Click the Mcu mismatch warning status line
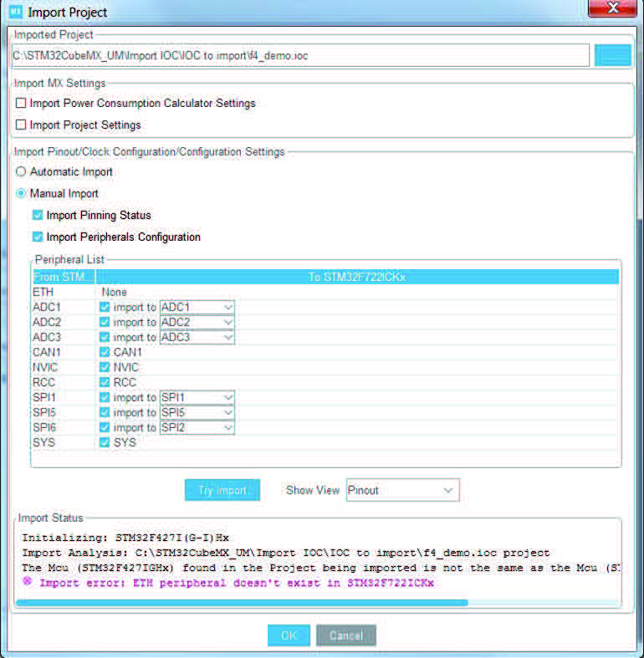Viewport: 644px width, 658px height. [x=320, y=568]
